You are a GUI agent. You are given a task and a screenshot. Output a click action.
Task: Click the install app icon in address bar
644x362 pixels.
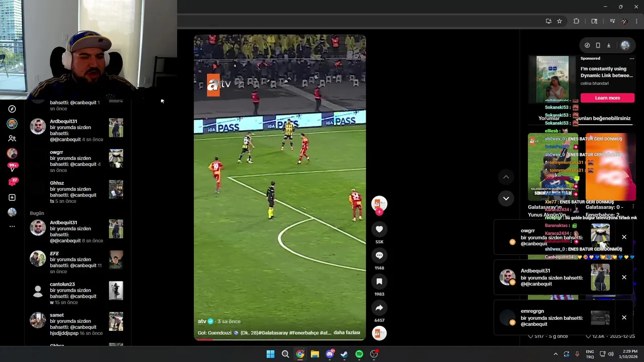coord(548,21)
